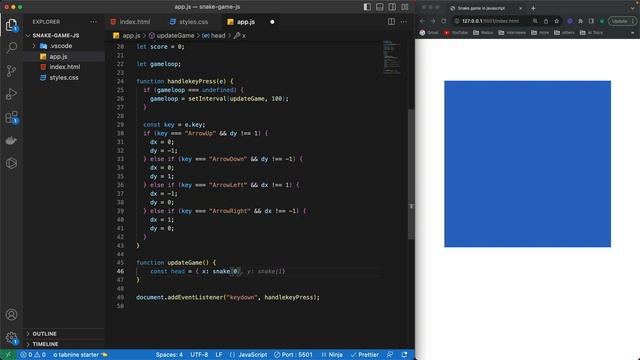The height and width of the screenshot is (360, 640).
Task: Open the browser extensions puzzle icon
Action: (x=580, y=21)
